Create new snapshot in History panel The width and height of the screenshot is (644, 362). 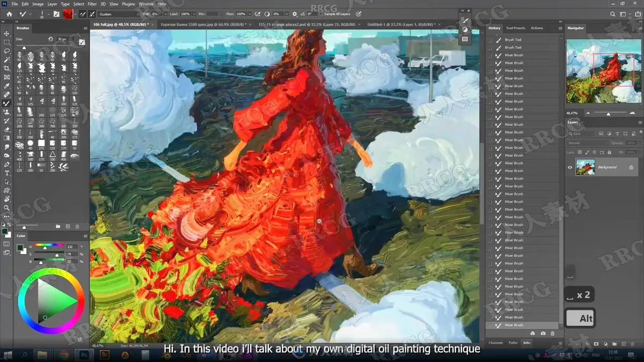543,334
